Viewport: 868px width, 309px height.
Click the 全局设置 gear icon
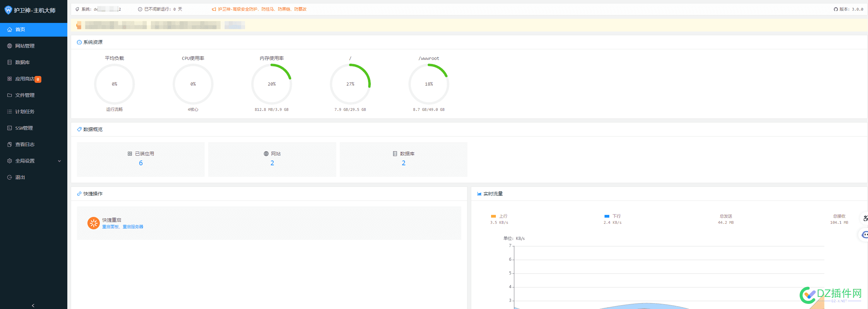[x=10, y=161]
